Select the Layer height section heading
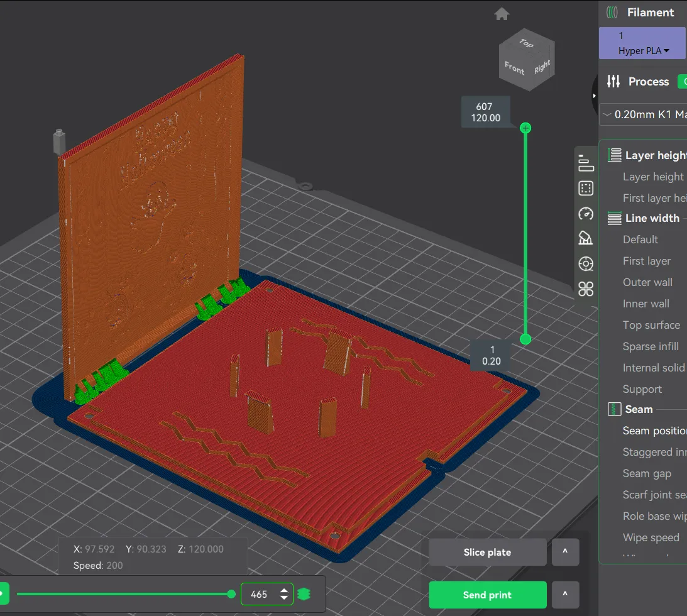The image size is (687, 616). pyautogui.click(x=656, y=155)
